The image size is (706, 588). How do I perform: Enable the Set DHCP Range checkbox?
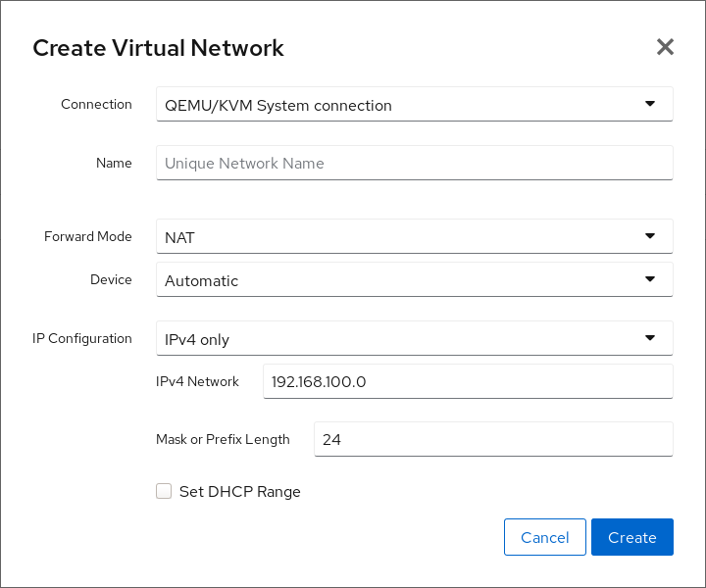164,492
